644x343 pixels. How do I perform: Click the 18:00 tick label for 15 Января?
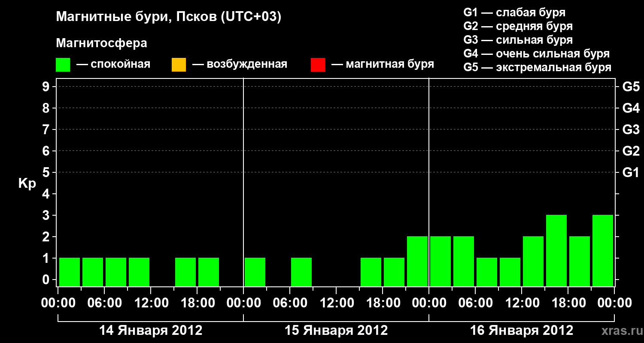click(383, 303)
